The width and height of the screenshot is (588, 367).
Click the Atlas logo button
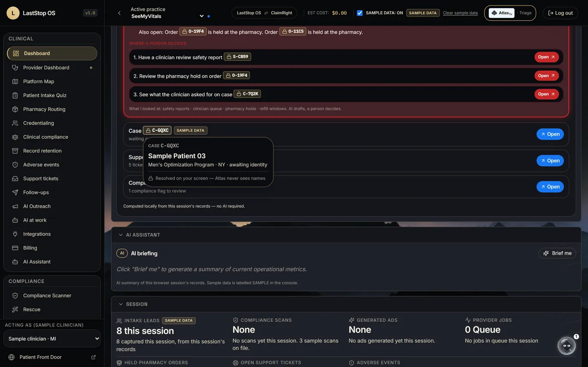(x=502, y=13)
